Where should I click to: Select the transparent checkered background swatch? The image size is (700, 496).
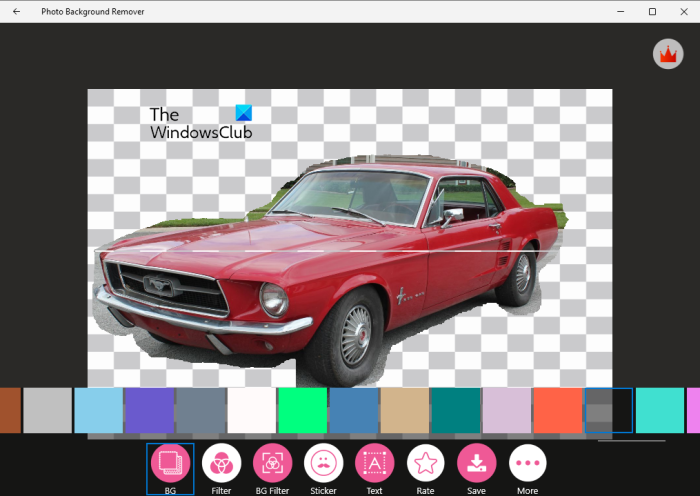pos(609,410)
